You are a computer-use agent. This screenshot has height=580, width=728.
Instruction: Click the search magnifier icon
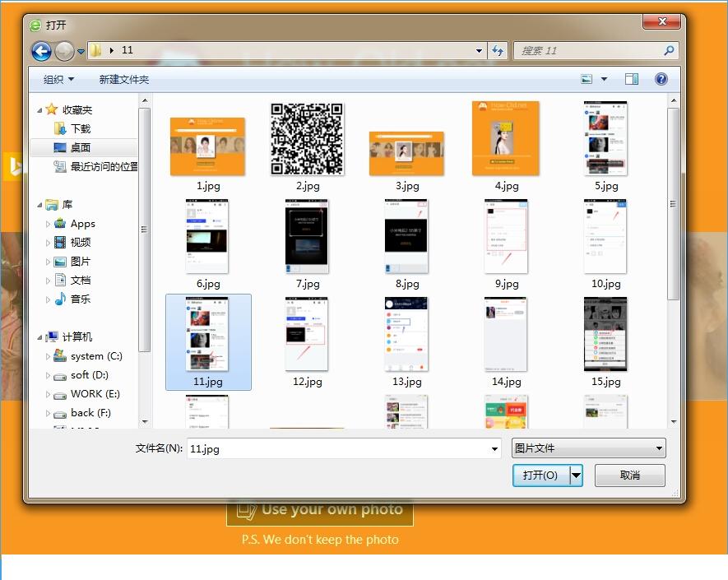pyautogui.click(x=669, y=51)
